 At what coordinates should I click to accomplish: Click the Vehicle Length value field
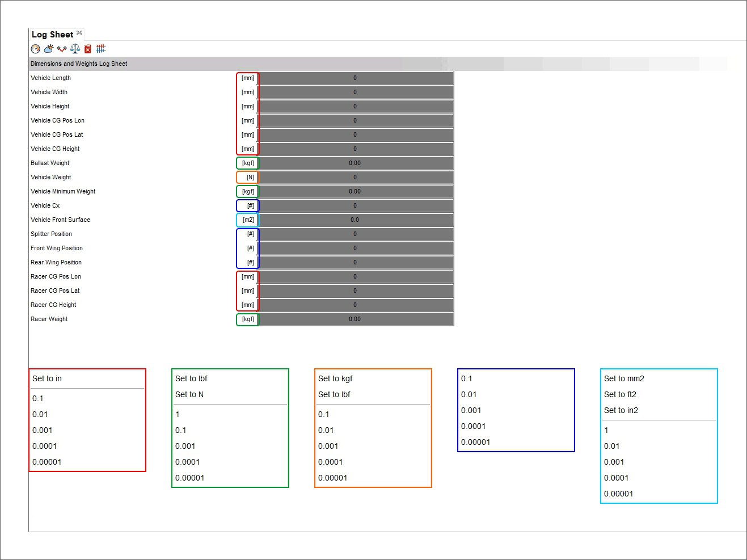[x=356, y=78]
